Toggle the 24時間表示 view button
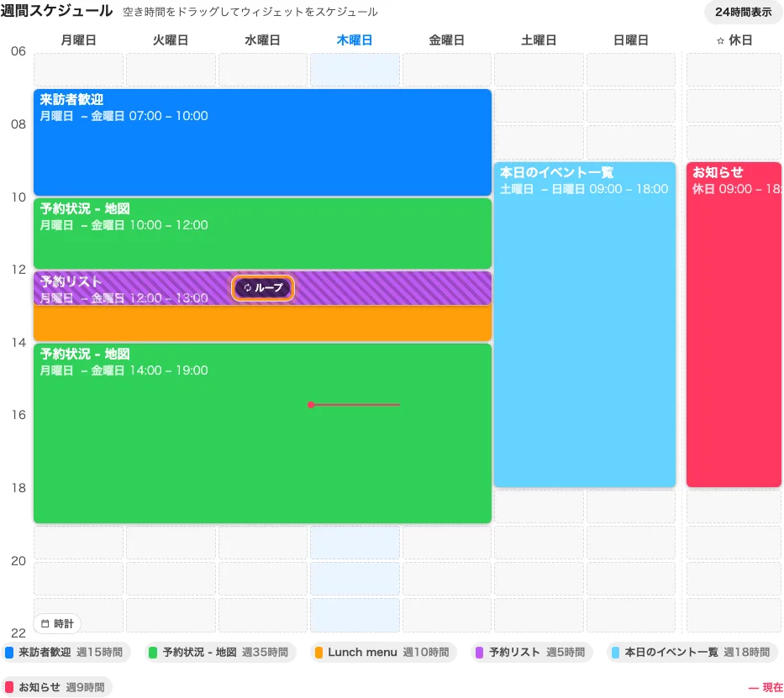 coord(743,12)
